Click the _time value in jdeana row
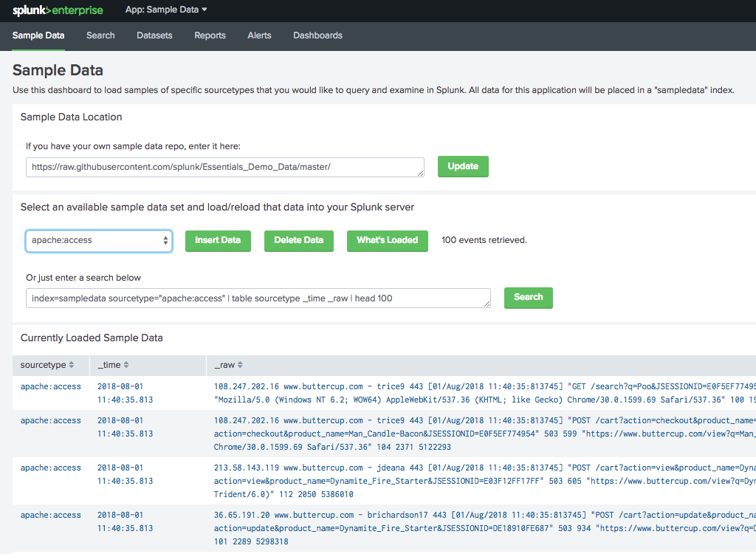Image resolution: width=756 pixels, height=554 pixels. [126, 474]
